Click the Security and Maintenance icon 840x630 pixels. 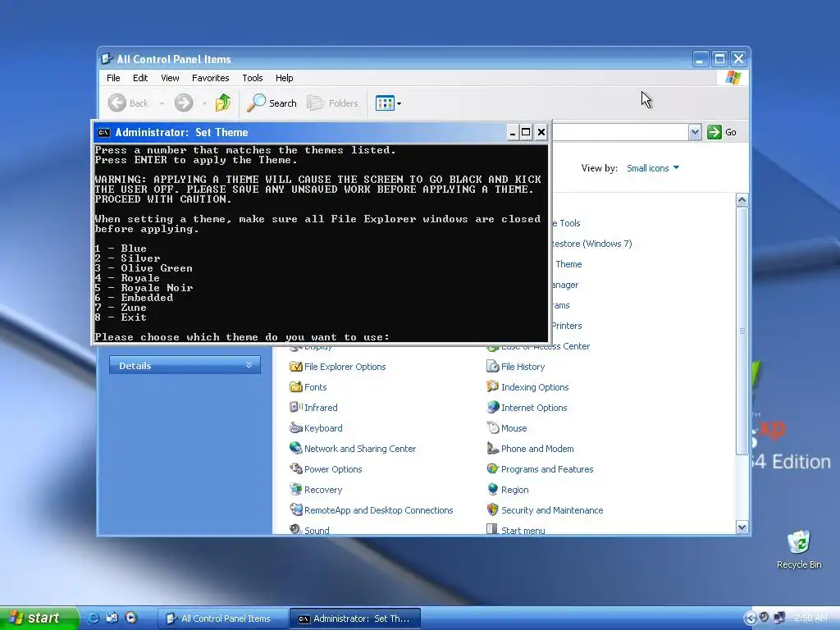492,509
